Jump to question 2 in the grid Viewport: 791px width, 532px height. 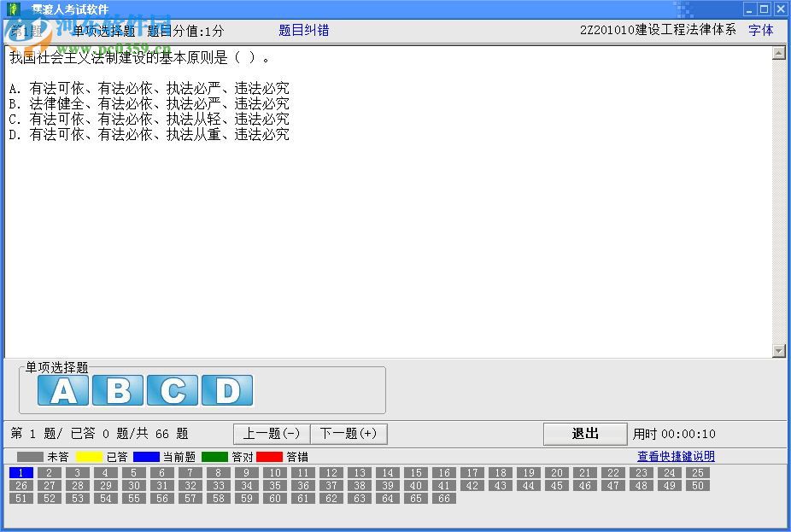pos(50,472)
